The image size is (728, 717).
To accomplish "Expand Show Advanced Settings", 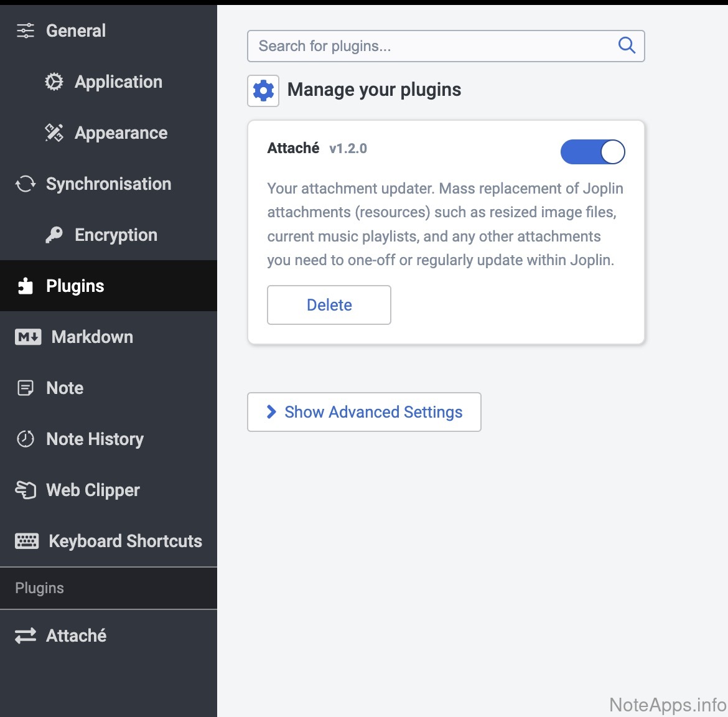I will [373, 412].
